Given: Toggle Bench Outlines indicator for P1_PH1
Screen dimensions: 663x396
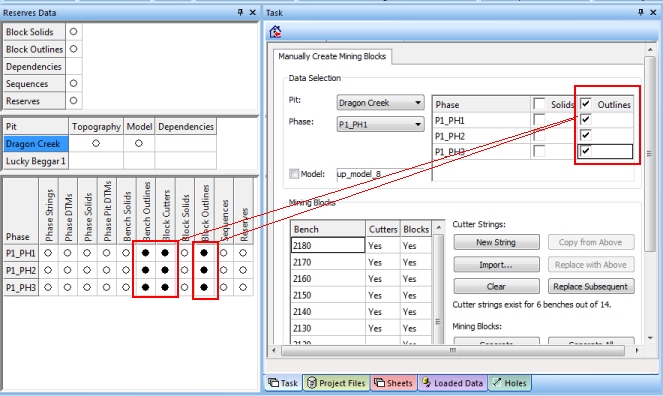Looking at the screenshot, I should [145, 253].
